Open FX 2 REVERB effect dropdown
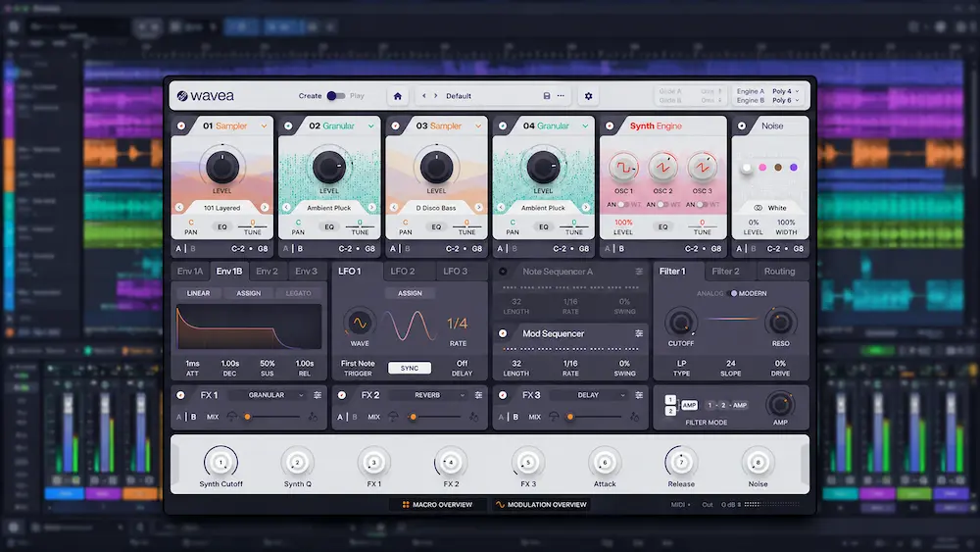Viewport: 980px width, 552px height. (x=428, y=395)
